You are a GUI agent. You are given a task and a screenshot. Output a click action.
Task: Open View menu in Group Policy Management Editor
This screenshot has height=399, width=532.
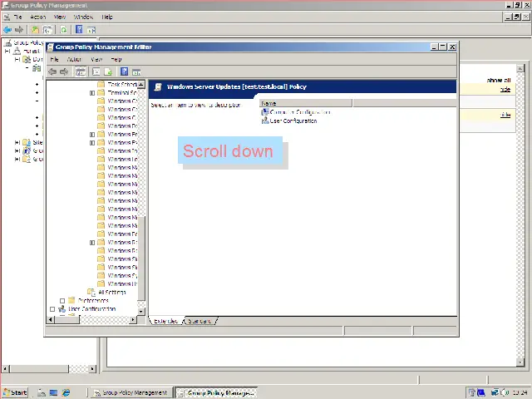click(x=96, y=59)
